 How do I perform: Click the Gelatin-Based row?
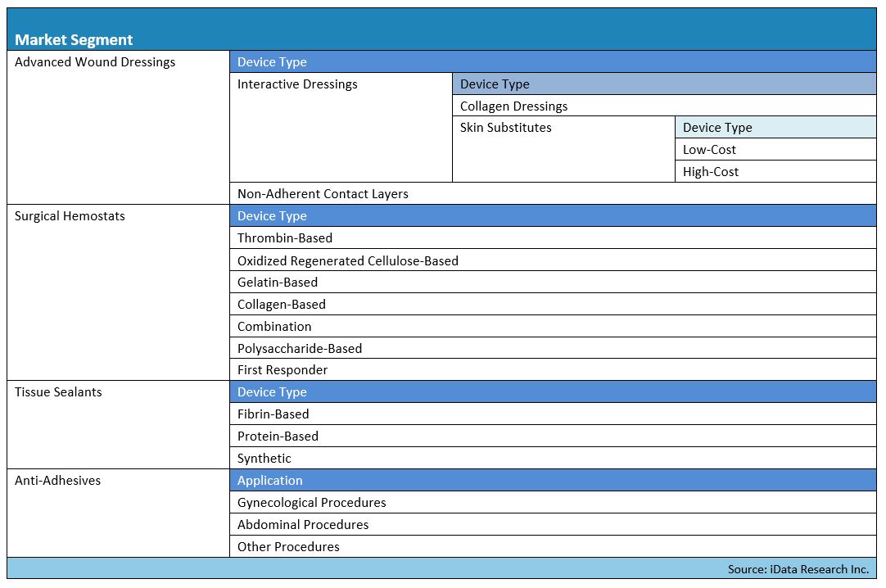(x=554, y=282)
